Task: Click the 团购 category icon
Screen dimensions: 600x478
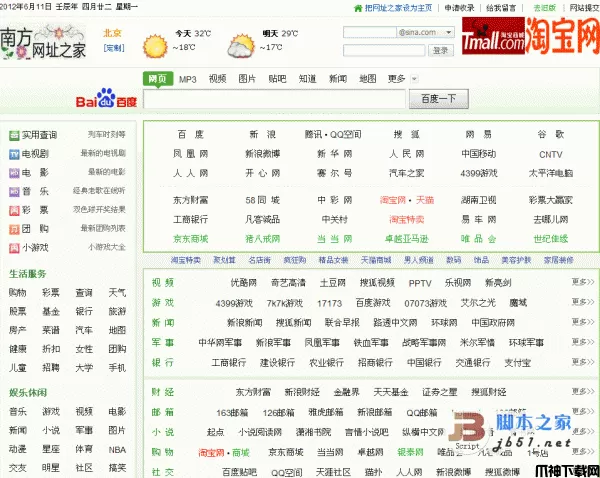Action: [14, 229]
